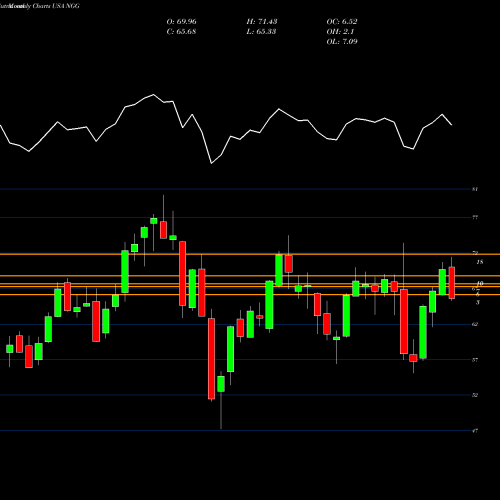Click the 'OC: 6.52' reading
This screenshot has width=500, height=500.
[342, 22]
